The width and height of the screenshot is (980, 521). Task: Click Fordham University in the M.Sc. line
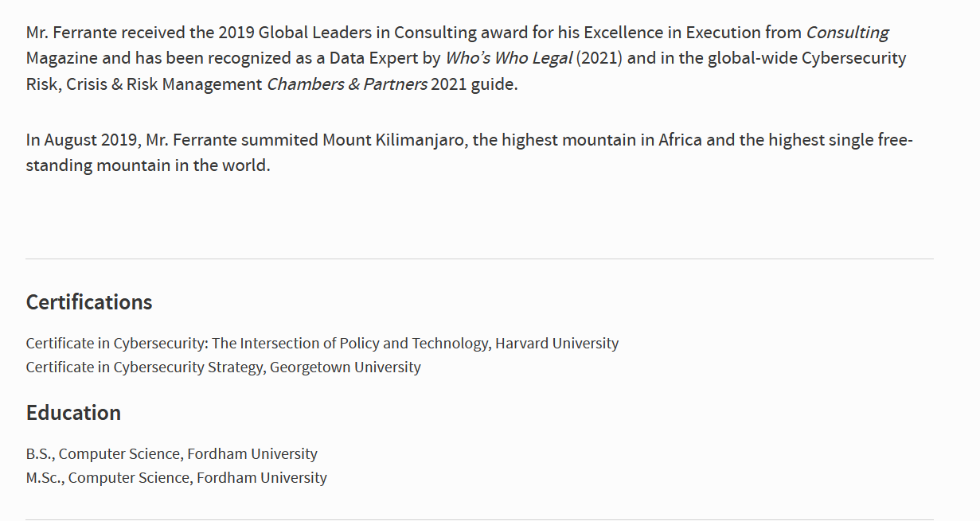tap(262, 478)
